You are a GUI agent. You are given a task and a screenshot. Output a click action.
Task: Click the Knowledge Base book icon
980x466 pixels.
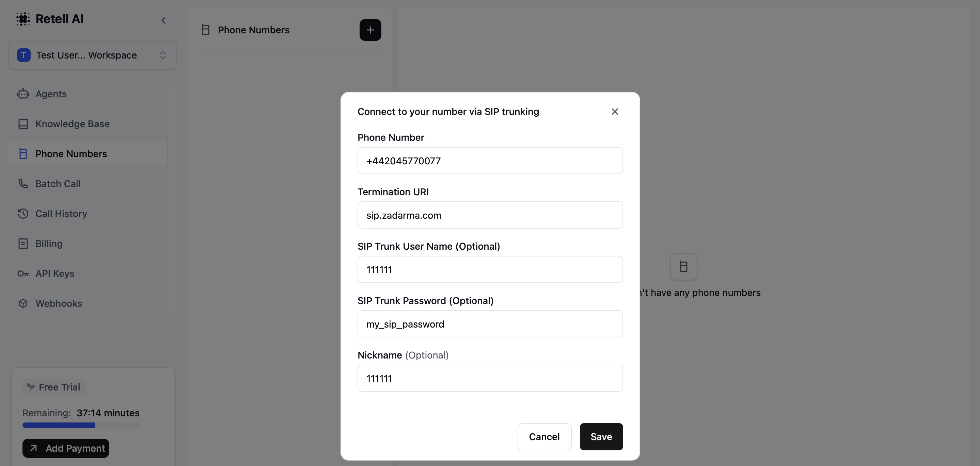point(23,124)
